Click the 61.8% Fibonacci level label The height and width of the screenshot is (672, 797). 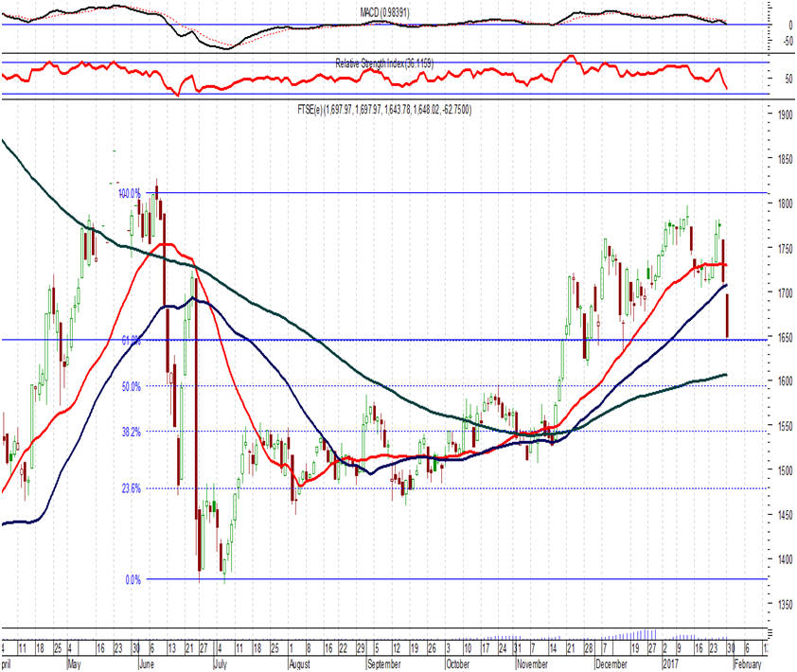click(x=132, y=341)
